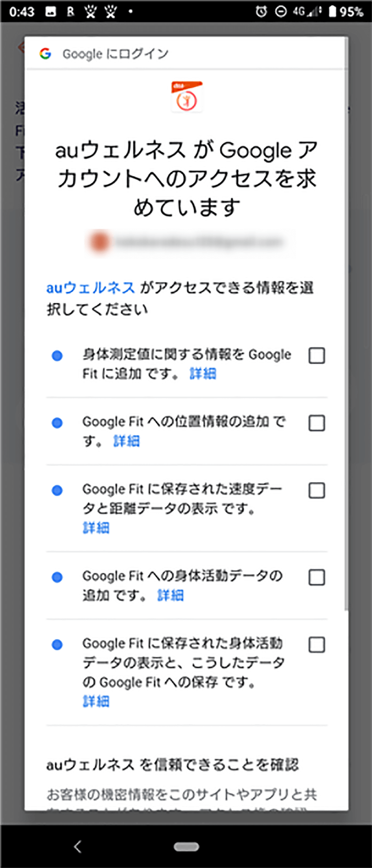The width and height of the screenshot is (372, 868).
Task: Tap the Android back navigation arrow
Action: point(78,846)
